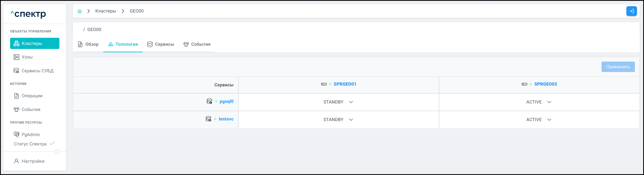Image resolution: width=644 pixels, height=175 pixels.
Task: Open pgsql0 role dropdown for SPRGEO02
Action: pyautogui.click(x=539, y=102)
